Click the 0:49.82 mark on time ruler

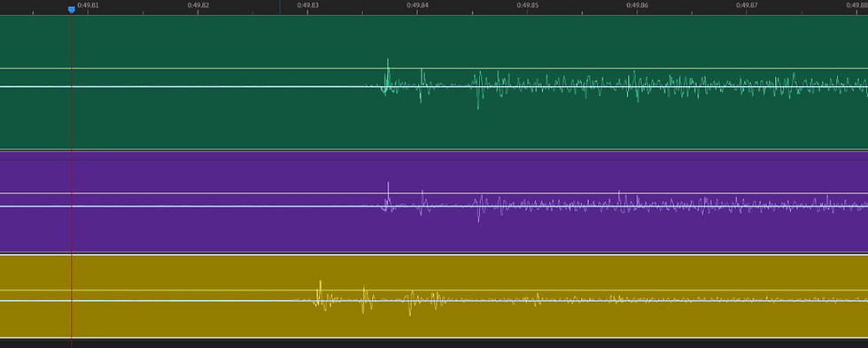[x=198, y=5]
